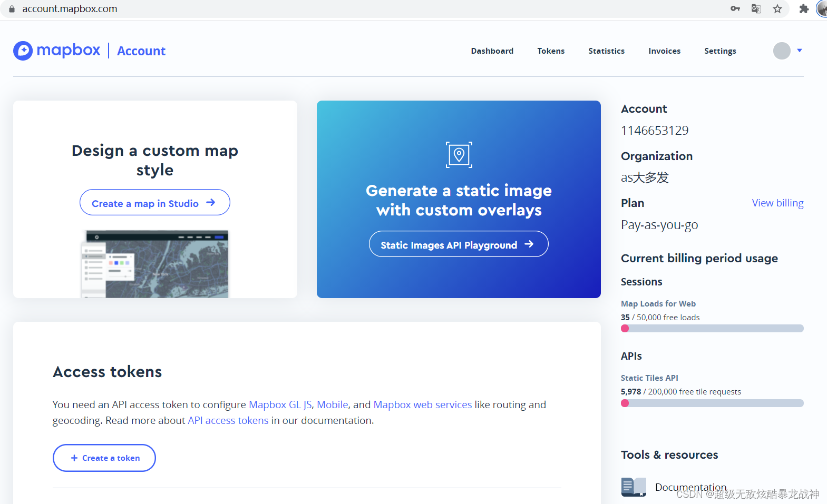Click the Static Tiles API usage bar
The height and width of the screenshot is (504, 827).
point(712,403)
